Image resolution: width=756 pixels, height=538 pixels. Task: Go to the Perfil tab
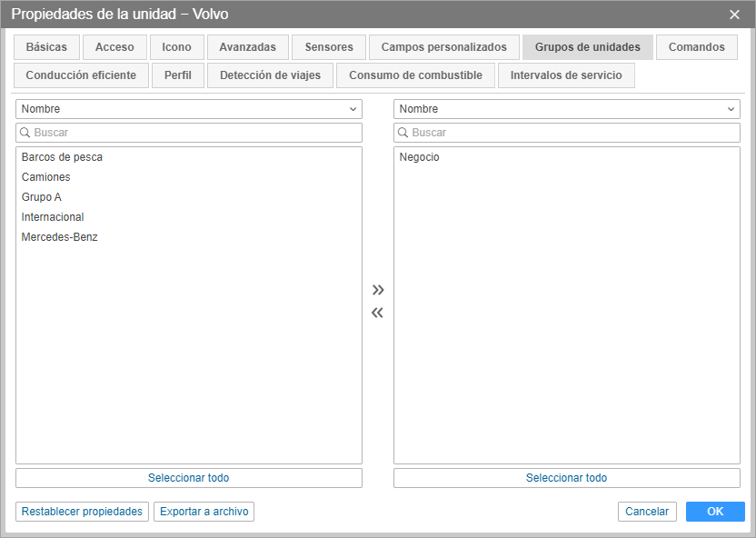(x=178, y=75)
